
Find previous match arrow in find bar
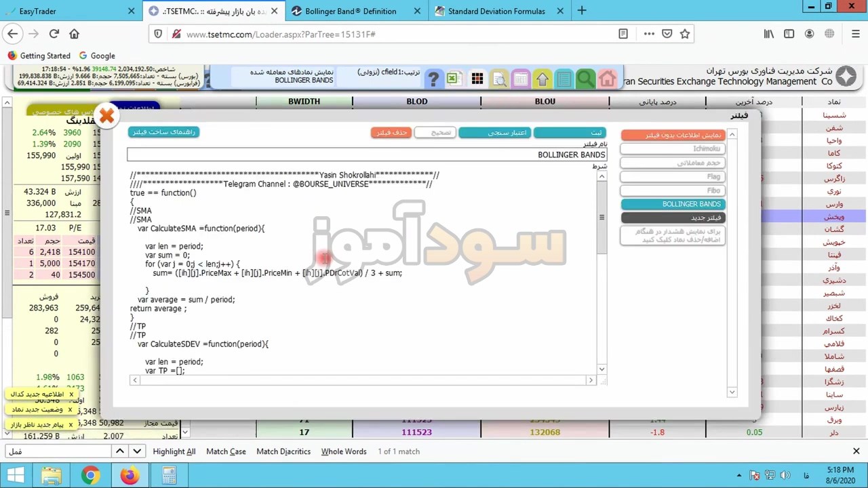[119, 451]
